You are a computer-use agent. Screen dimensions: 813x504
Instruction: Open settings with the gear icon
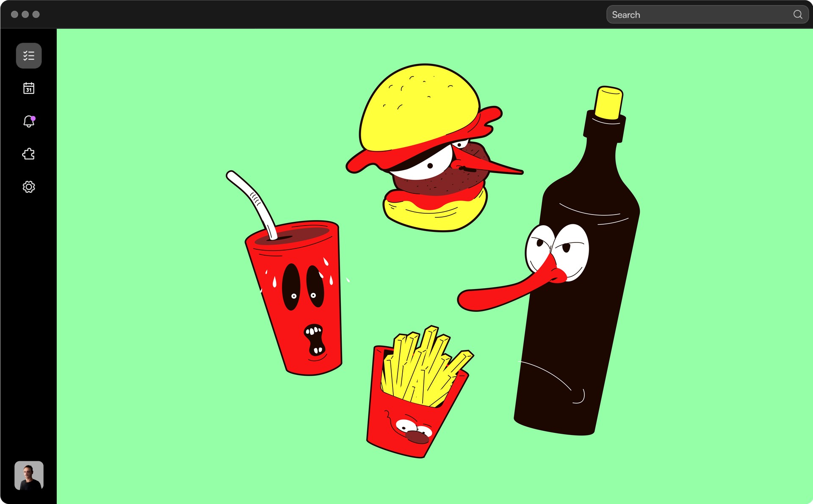29,187
